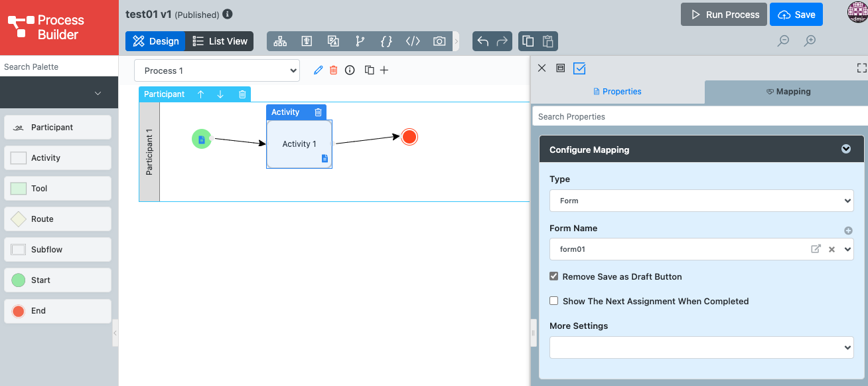Uncheck Remove Save as Draft Button

click(554, 276)
